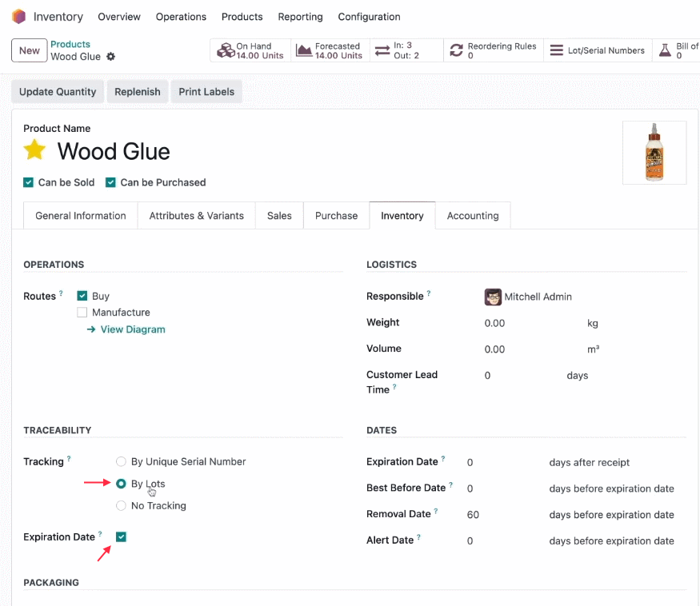700x606 pixels.
Task: Toggle the Can be Sold checkbox
Action: pyautogui.click(x=28, y=182)
